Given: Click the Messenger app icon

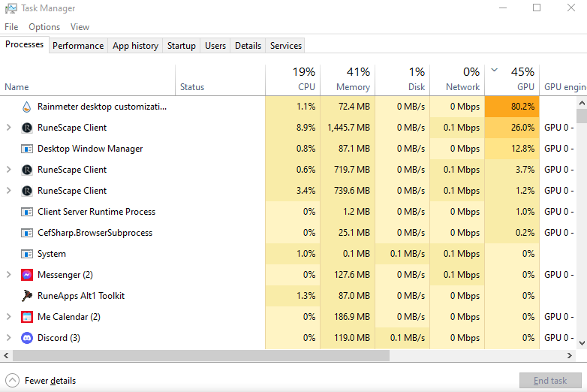Looking at the screenshot, I should coord(26,275).
